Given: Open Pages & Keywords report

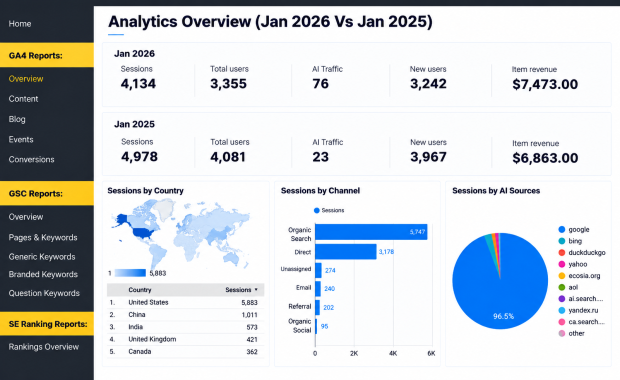Looking at the screenshot, I should tap(43, 237).
